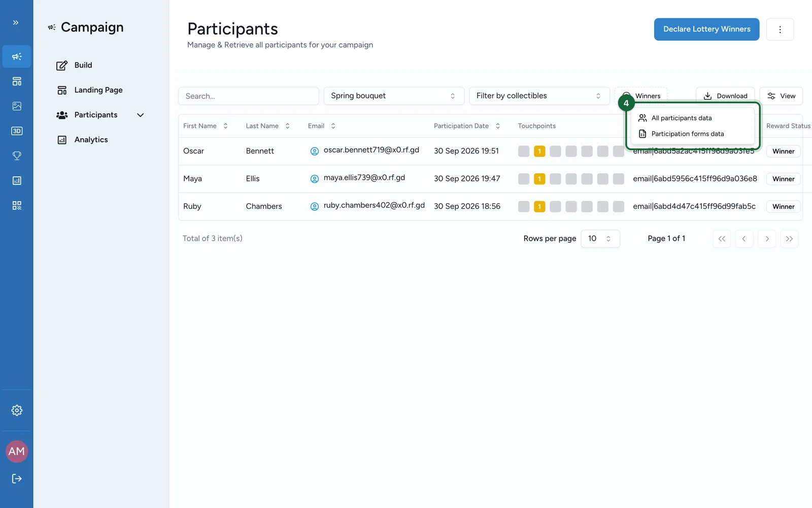Open the layout template icon in sidebar
Screen dimensions: 812x508
[17, 81]
